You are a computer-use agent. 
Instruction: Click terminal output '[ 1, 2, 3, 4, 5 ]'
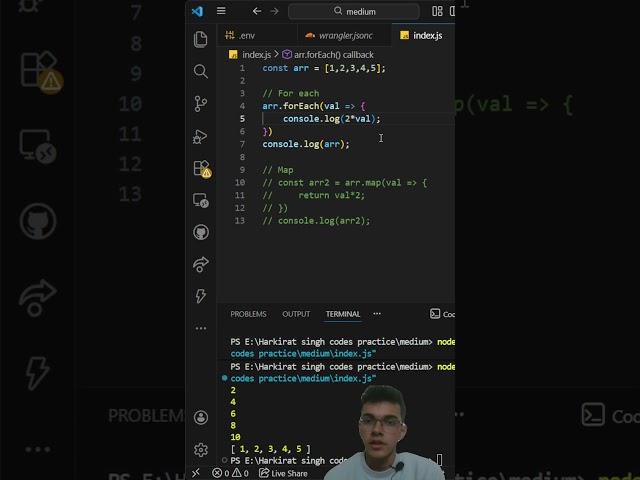tap(270, 449)
